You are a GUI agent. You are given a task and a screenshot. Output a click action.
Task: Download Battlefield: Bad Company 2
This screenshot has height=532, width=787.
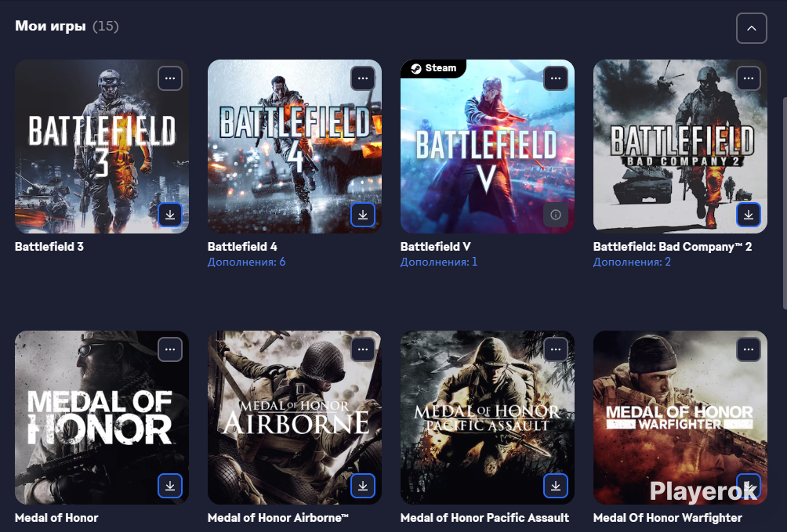click(x=749, y=215)
